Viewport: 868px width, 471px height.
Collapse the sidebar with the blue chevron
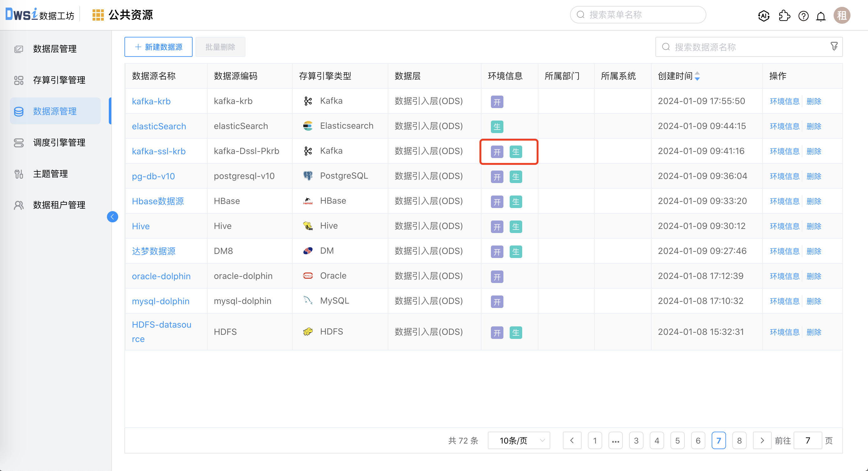pyautogui.click(x=113, y=217)
